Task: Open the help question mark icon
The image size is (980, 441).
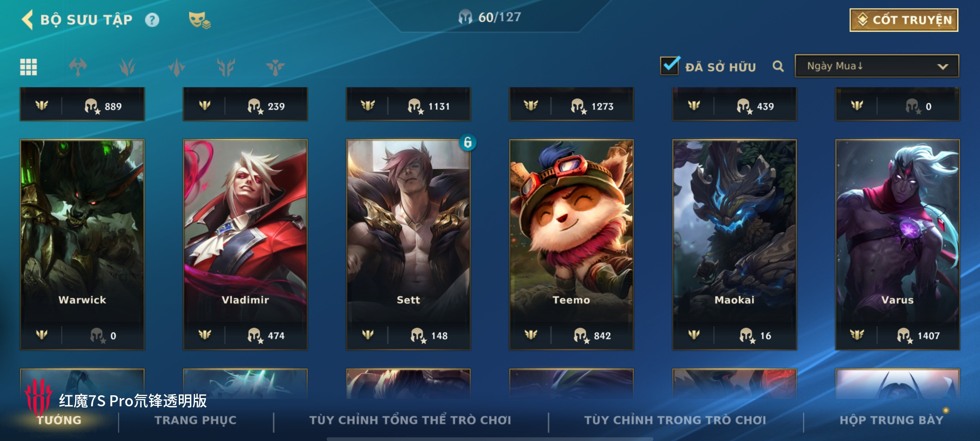Action: (x=152, y=20)
